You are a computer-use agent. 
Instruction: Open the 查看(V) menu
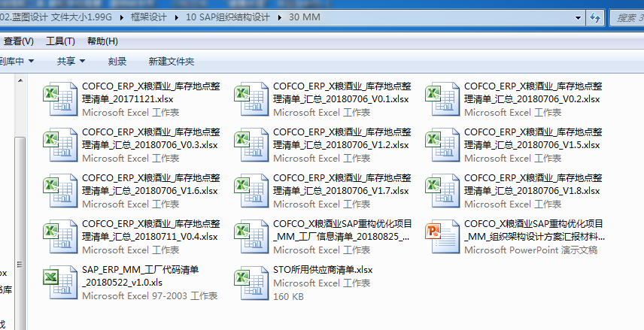19,41
